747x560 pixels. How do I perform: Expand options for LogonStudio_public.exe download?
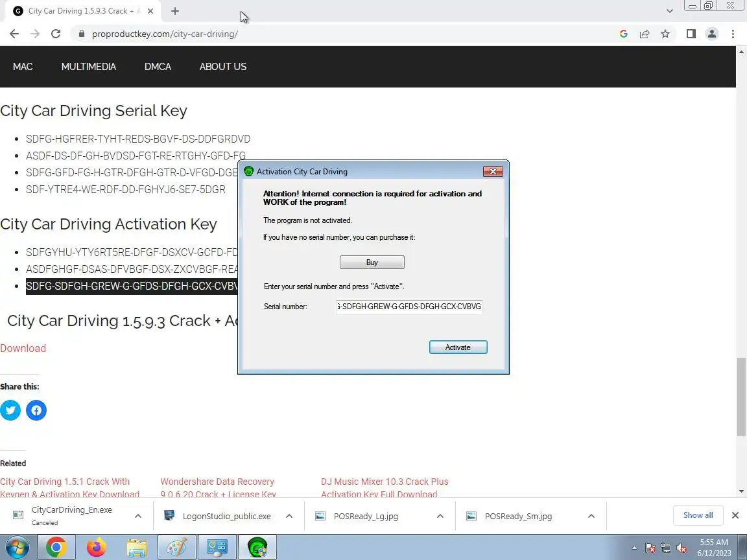pos(289,516)
